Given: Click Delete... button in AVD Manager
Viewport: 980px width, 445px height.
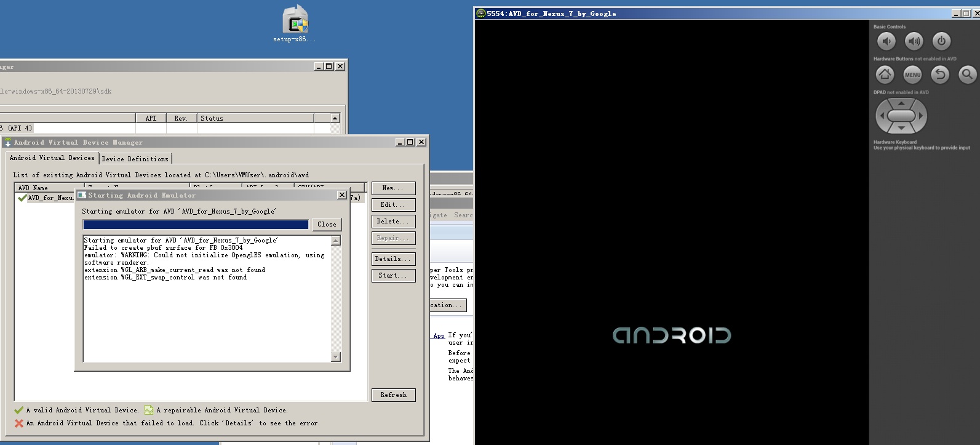Looking at the screenshot, I should pos(393,222).
